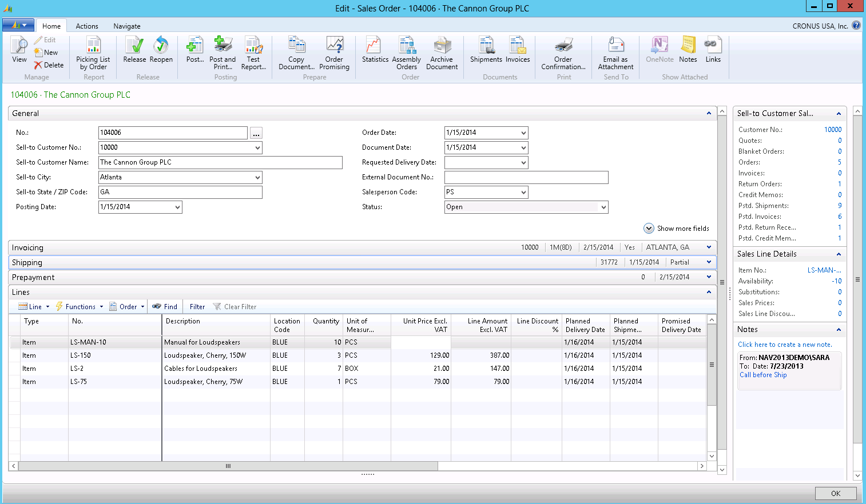Click Edit in the Manage group
This screenshot has width=866, height=504.
(45, 40)
